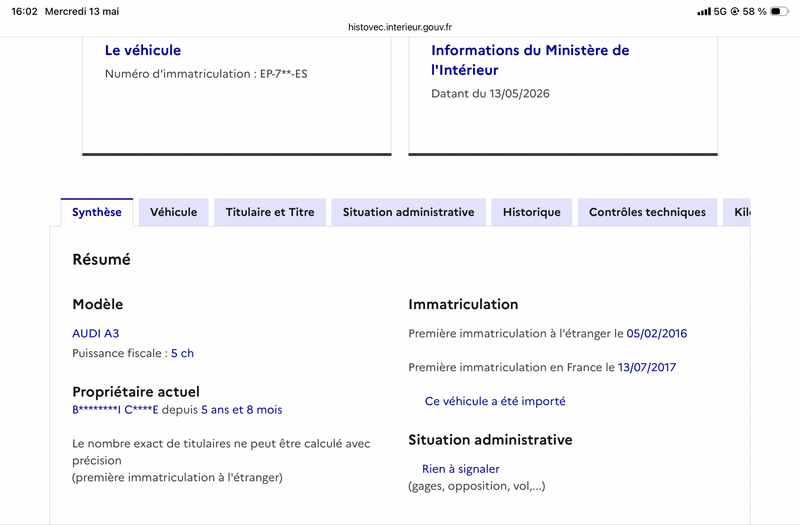The width and height of the screenshot is (800, 525).
Task: Click the masked owner name B********I C****E
Action: pos(115,410)
